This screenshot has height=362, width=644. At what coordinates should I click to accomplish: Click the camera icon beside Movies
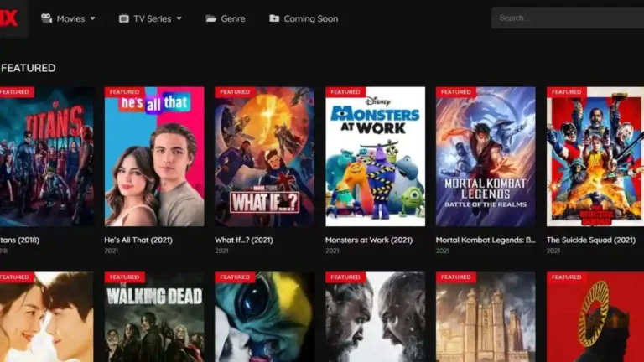point(46,18)
